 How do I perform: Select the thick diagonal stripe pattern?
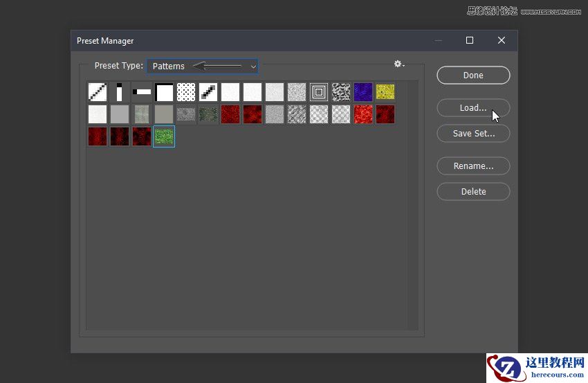(208, 92)
